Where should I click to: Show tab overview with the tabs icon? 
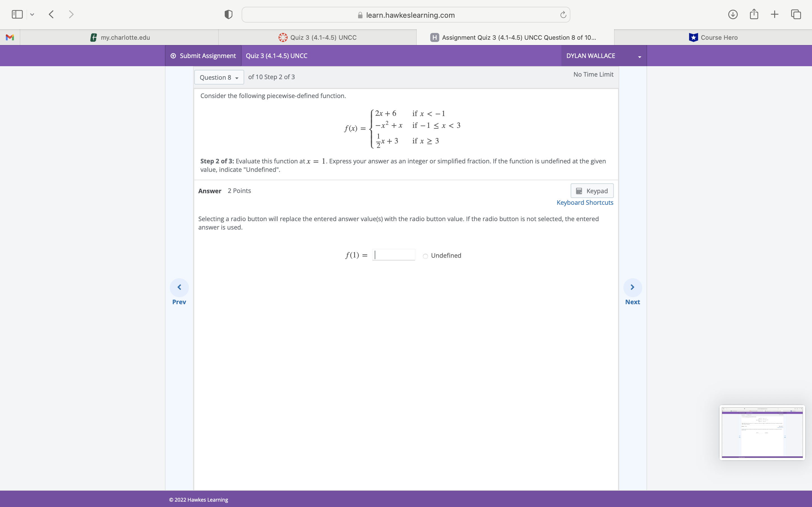(796, 14)
